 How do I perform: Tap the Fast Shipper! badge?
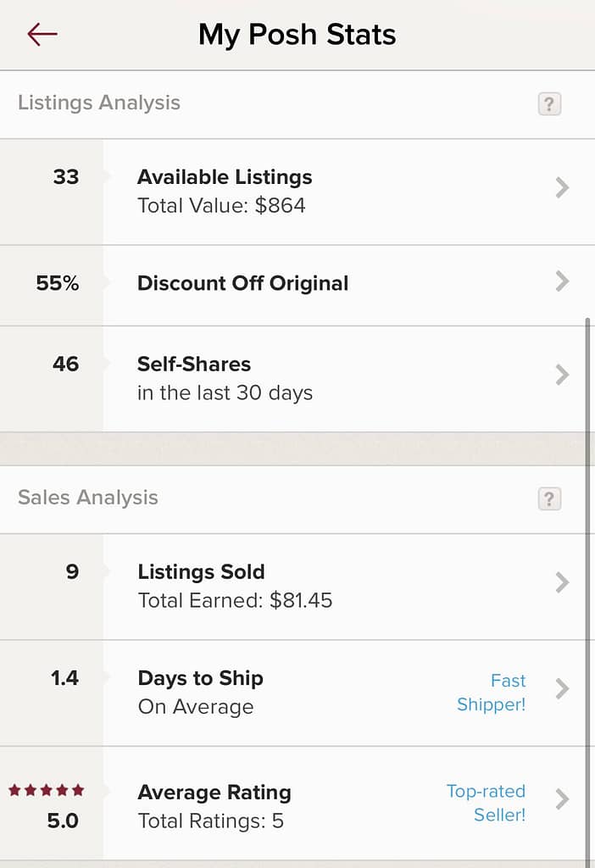point(492,692)
